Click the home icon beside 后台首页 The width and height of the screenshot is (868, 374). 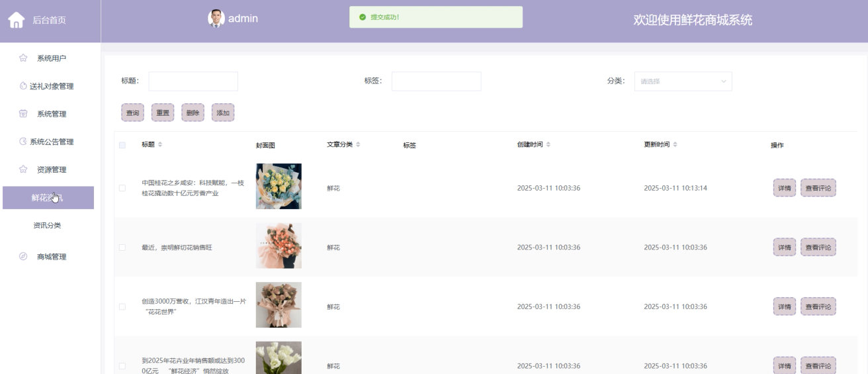(x=16, y=21)
